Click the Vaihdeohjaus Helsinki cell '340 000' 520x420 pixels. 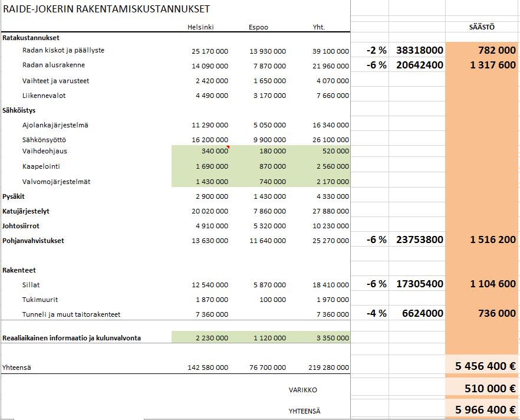click(215, 151)
